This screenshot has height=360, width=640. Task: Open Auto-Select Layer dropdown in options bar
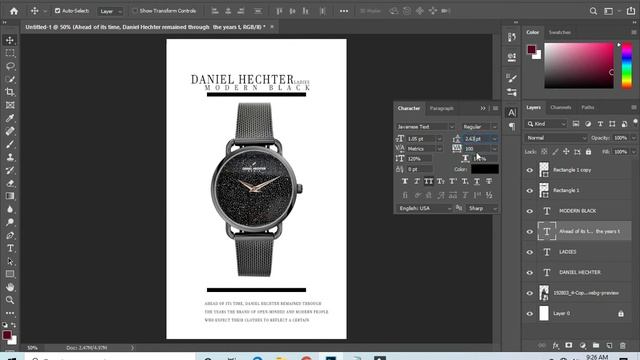pos(110,11)
